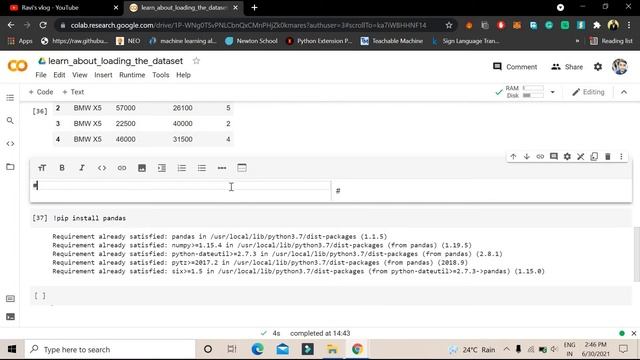
Task: Collapse the header with chevron up
Action: point(624,92)
